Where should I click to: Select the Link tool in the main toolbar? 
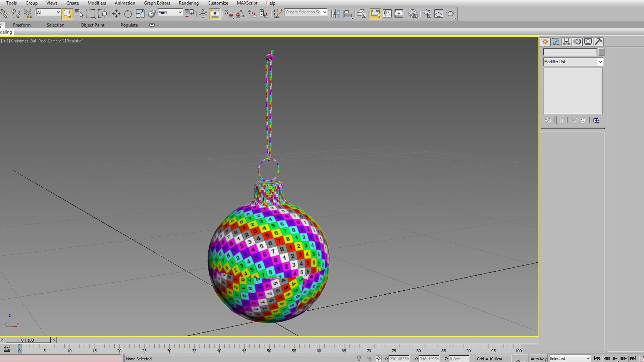(4, 14)
